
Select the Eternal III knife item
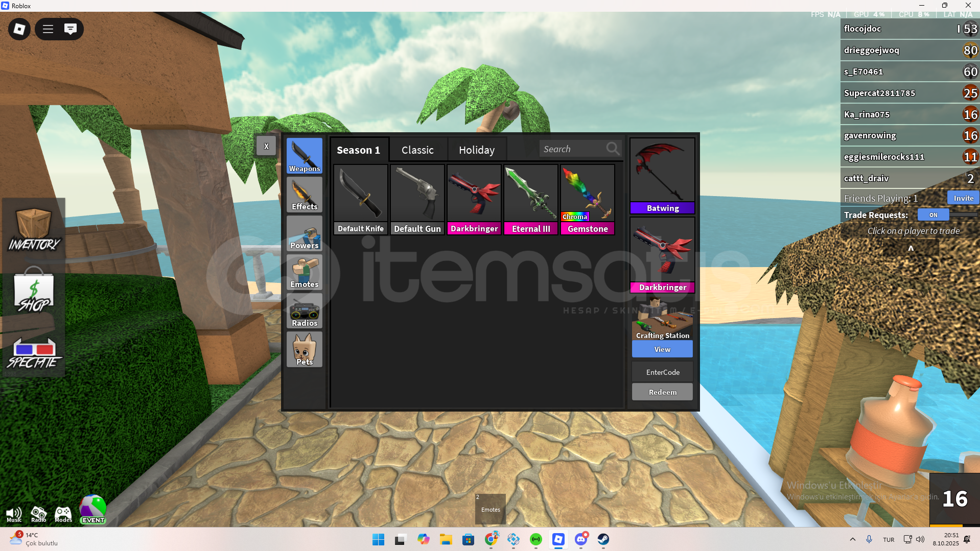coord(531,200)
